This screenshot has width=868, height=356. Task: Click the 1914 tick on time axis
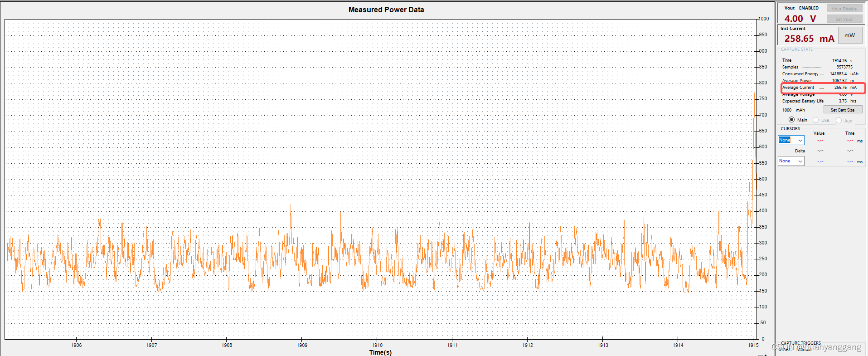tap(678, 345)
